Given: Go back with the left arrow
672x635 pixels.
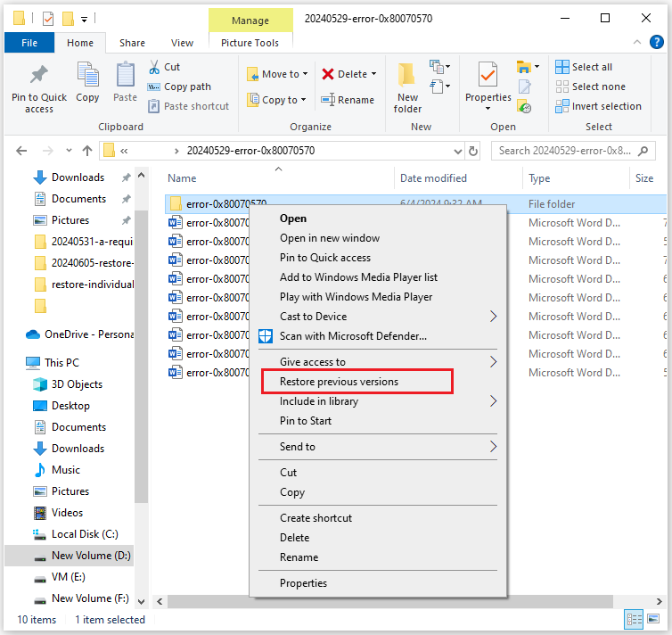Looking at the screenshot, I should click(21, 151).
